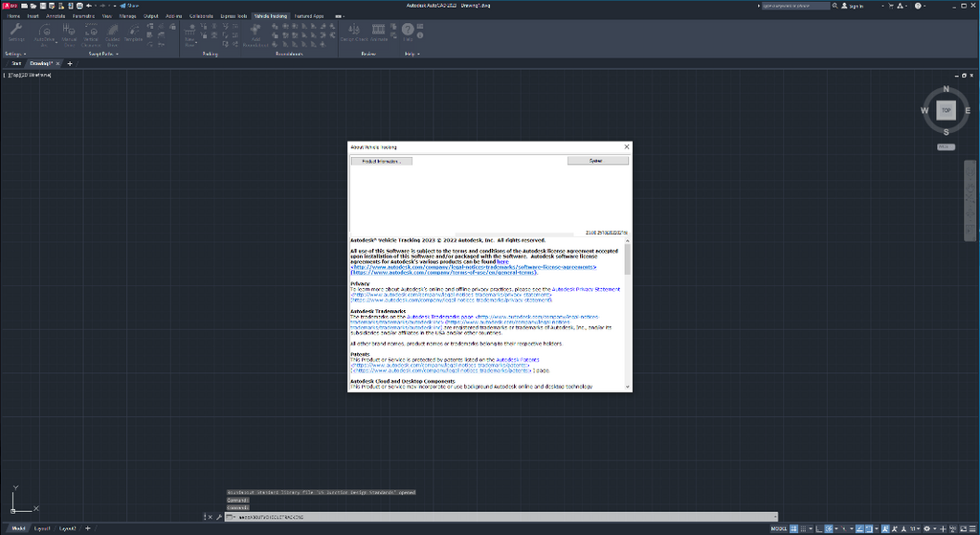Toggle 2D Object Snap in status bar

coord(869,528)
